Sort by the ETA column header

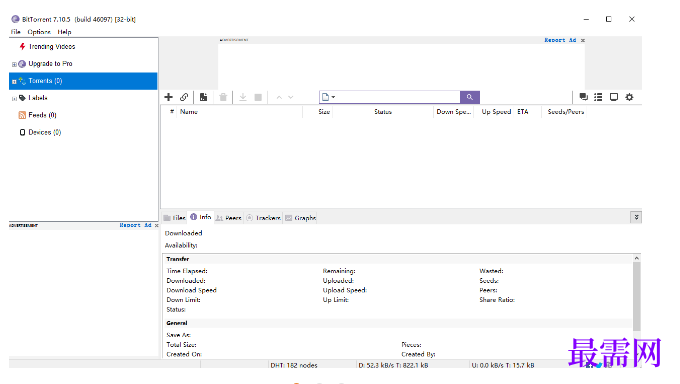pyautogui.click(x=523, y=112)
